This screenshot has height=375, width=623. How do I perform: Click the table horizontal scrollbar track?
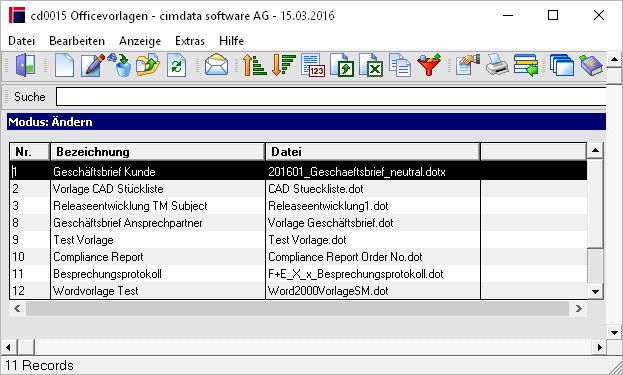click(x=297, y=308)
